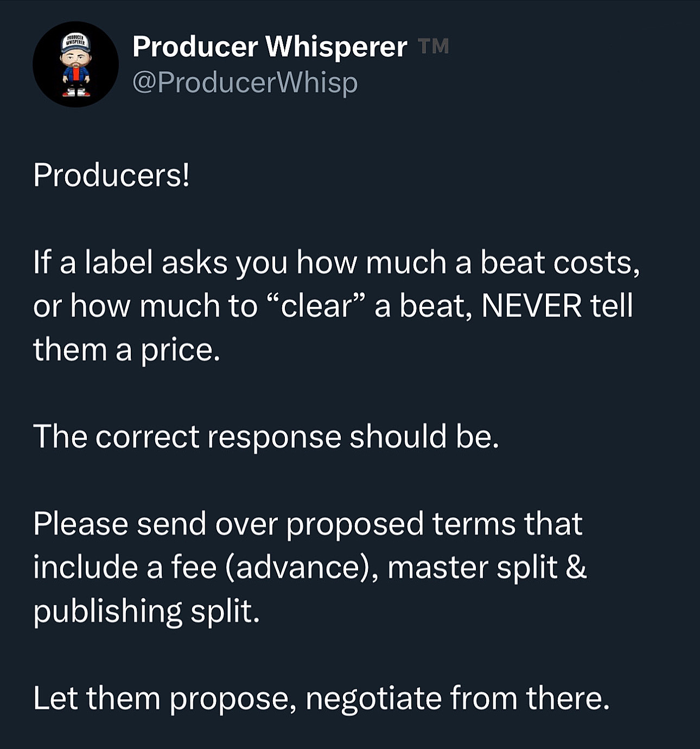Click the TM badge beside the name
The width and height of the screenshot is (700, 749).
pos(434,47)
